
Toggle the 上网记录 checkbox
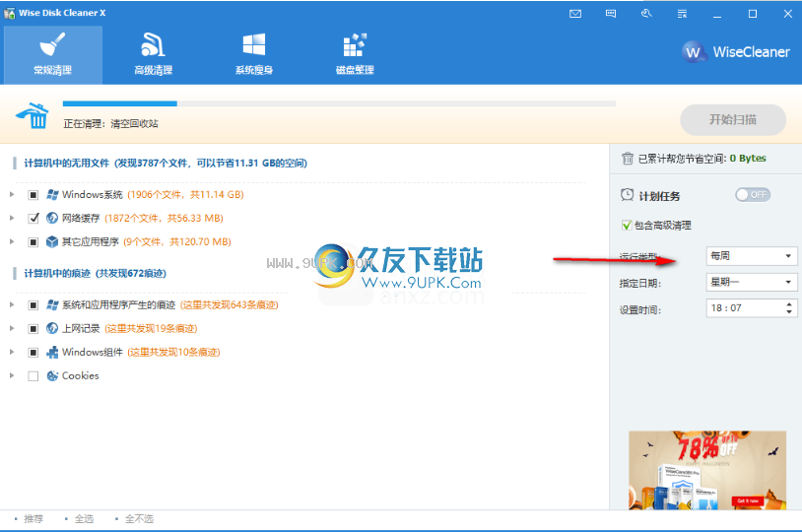33,329
